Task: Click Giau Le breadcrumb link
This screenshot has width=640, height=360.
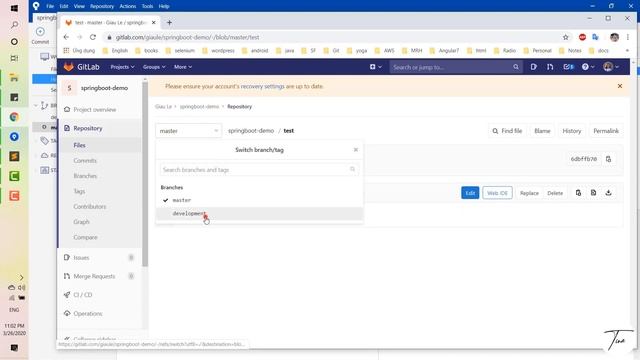Action: [x=163, y=107]
